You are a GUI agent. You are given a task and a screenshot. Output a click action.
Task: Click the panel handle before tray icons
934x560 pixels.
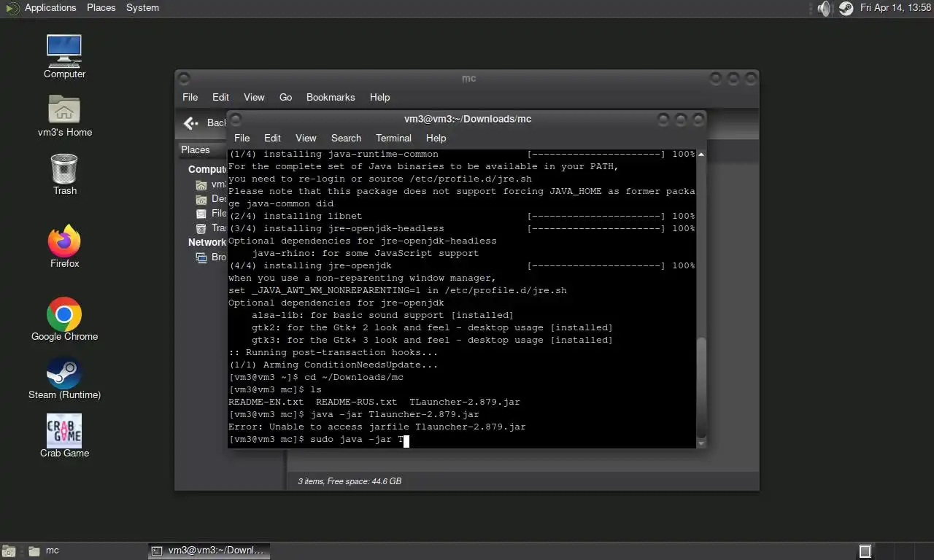811,8
